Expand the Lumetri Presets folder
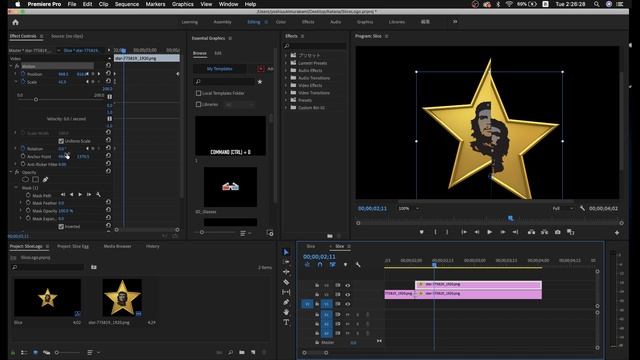The image size is (640, 360). coord(286,63)
